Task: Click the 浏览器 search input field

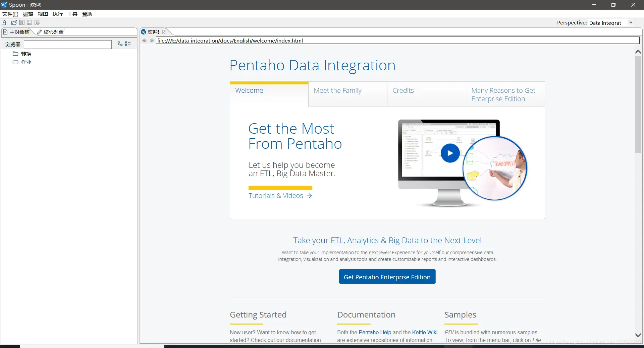Action: 68,45
